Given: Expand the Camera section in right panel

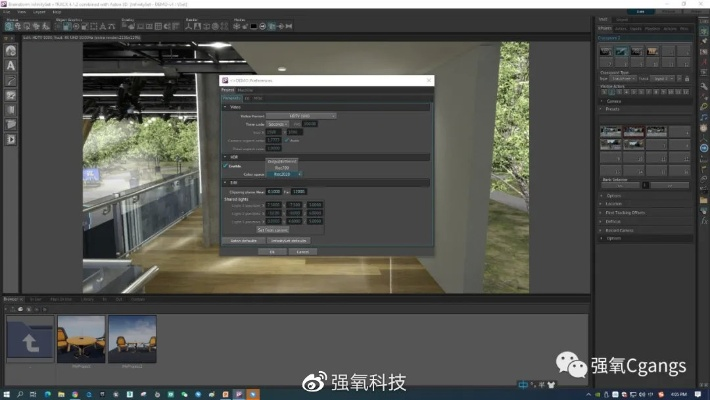Looking at the screenshot, I should tap(602, 101).
